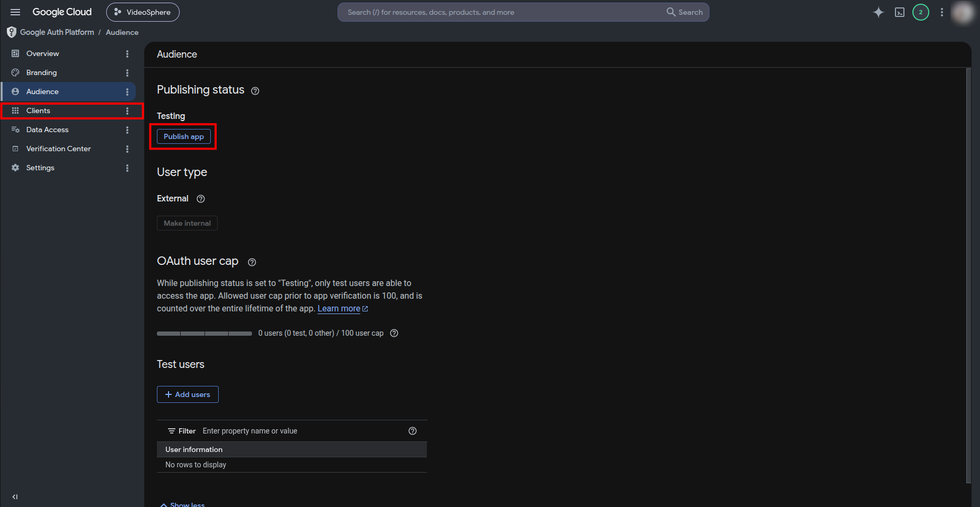
Task: Open more options for Overview
Action: click(127, 54)
